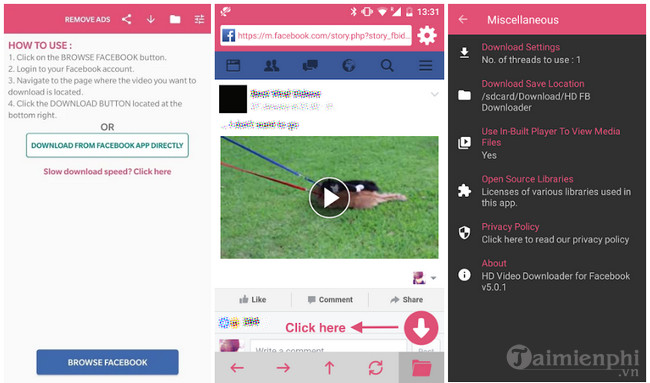Open Facebook messages icon
Viewport: 650px width, 383px height.
click(310, 65)
